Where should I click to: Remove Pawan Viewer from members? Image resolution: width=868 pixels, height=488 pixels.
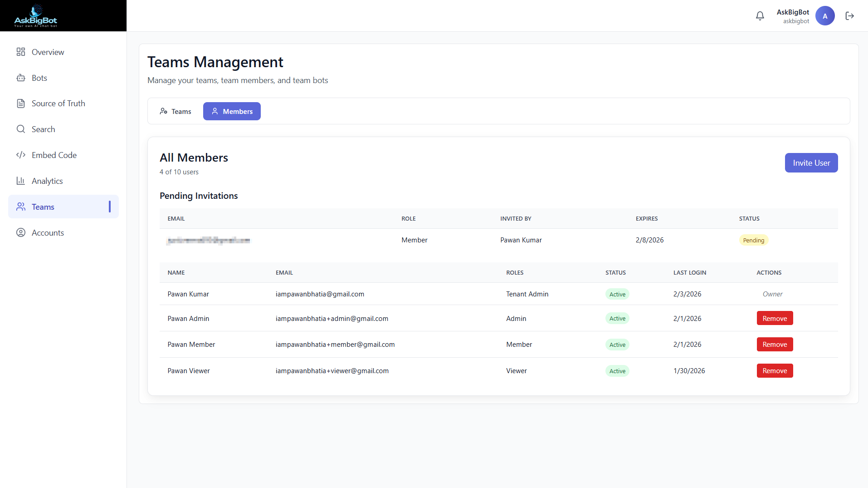[775, 370]
